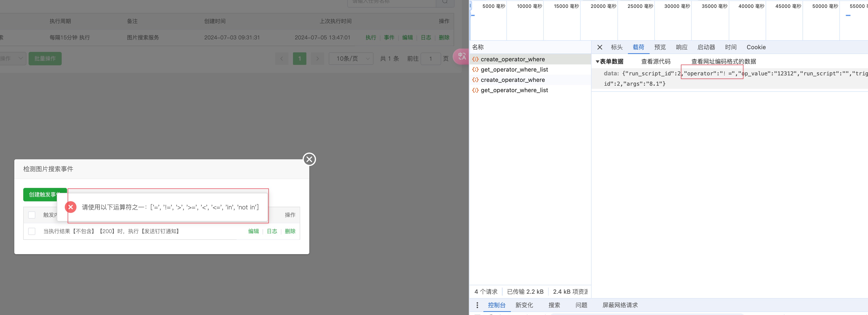Screen dimensions: 868x315
Task: Click the 每隔15分钟 执行 cell
Action: click(70, 37)
